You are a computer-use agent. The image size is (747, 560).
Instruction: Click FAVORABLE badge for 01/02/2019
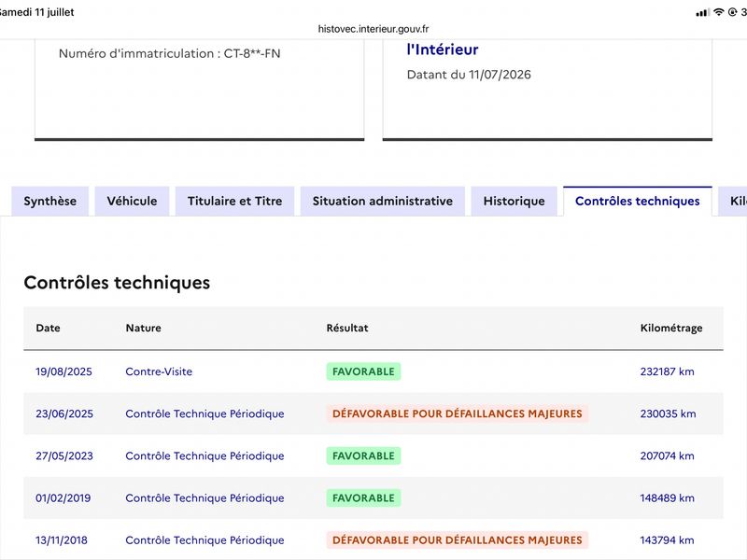363,497
